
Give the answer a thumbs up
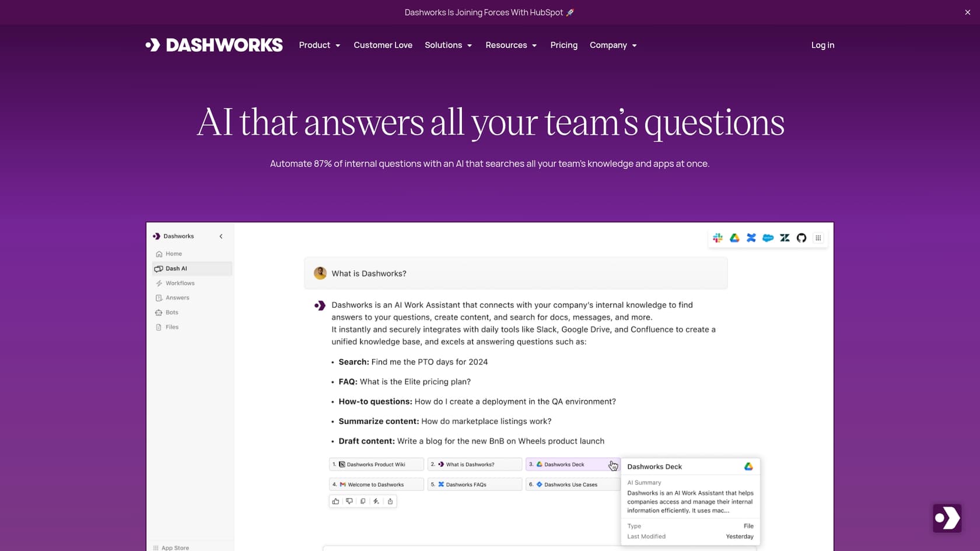(335, 501)
